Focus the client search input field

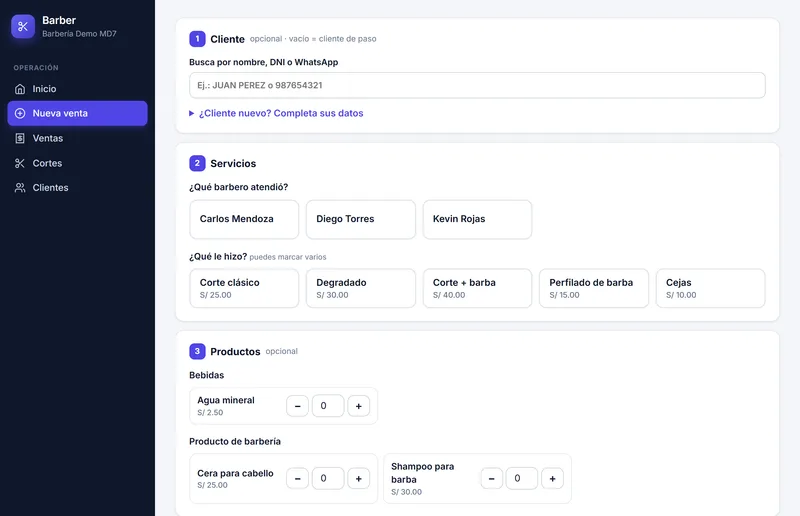pos(477,85)
